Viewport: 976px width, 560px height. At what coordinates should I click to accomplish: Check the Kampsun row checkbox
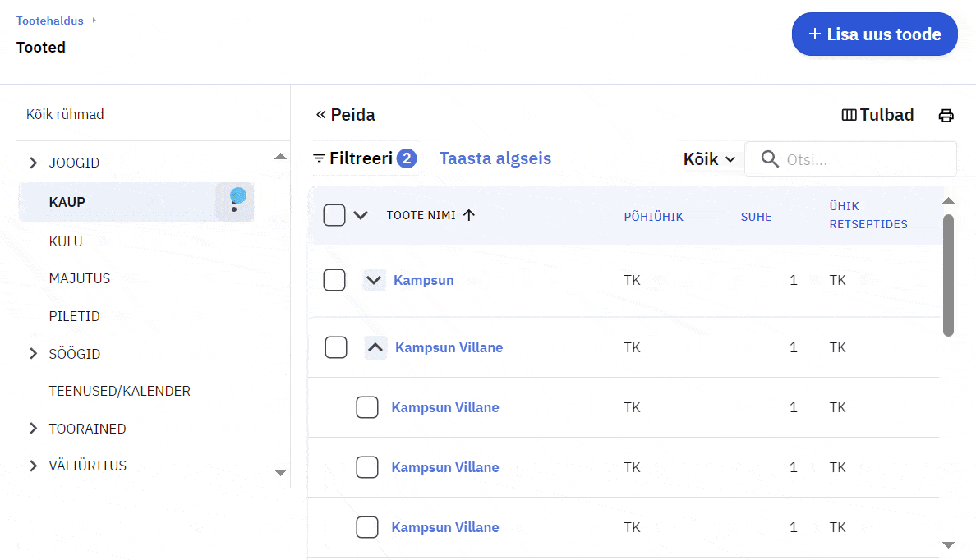(x=334, y=280)
